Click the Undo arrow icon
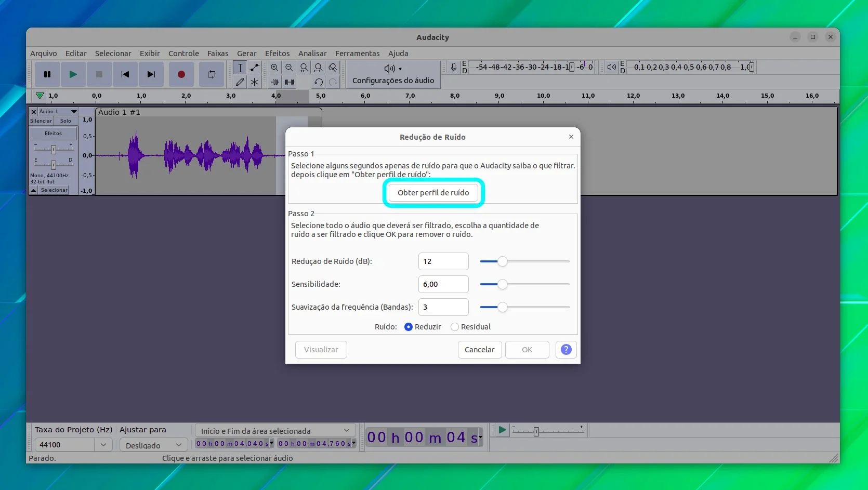 coord(319,82)
